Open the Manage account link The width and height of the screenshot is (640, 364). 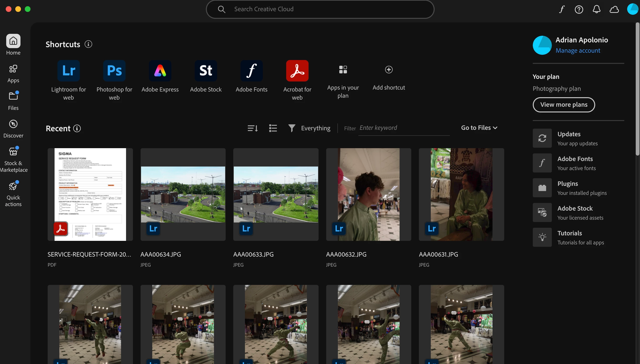click(578, 51)
